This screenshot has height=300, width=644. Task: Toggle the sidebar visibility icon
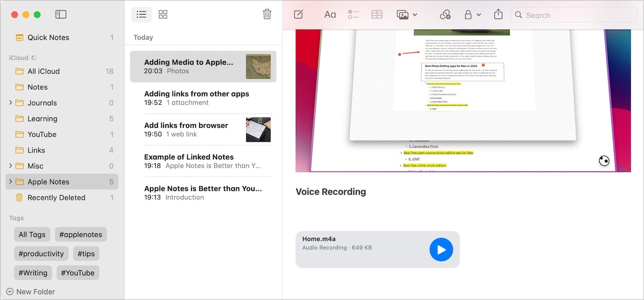(61, 14)
